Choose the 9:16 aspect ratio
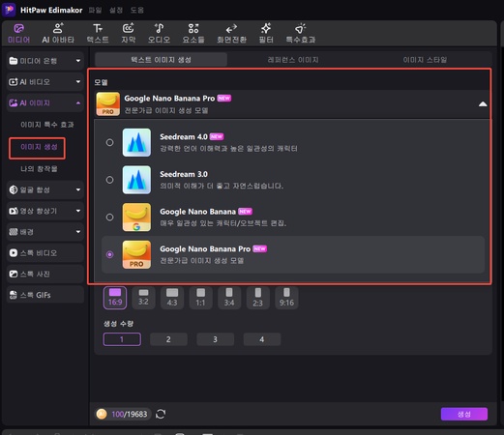The image size is (504, 435). (286, 298)
